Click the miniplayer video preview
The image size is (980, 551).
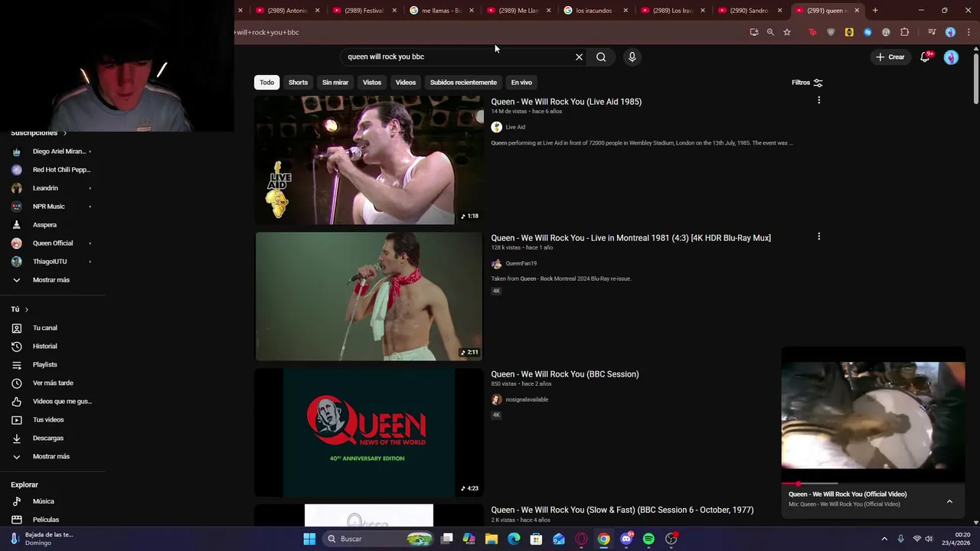click(873, 415)
